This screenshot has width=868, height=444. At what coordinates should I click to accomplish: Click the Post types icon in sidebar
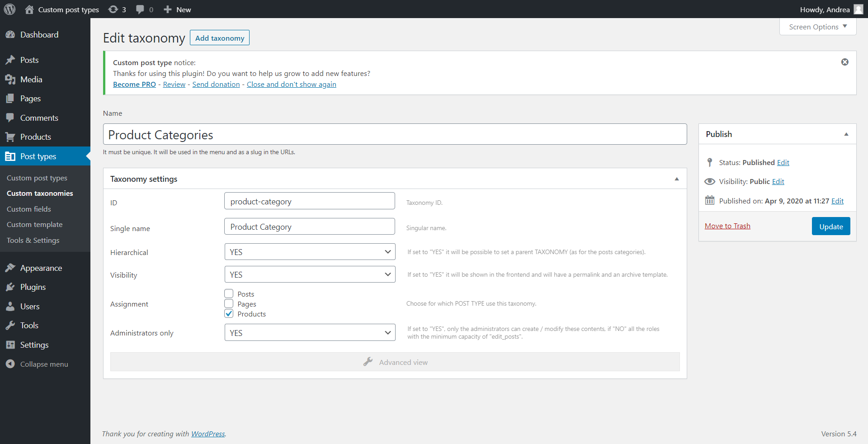coord(10,156)
